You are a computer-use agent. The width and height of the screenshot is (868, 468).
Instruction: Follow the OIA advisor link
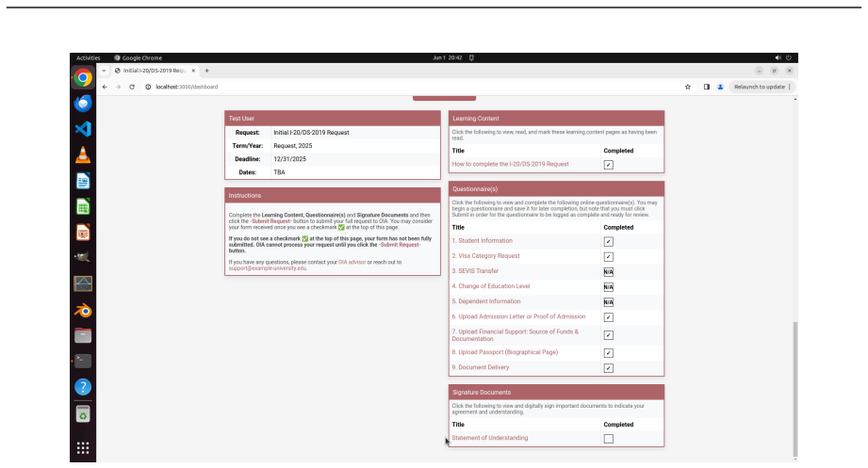pos(352,262)
